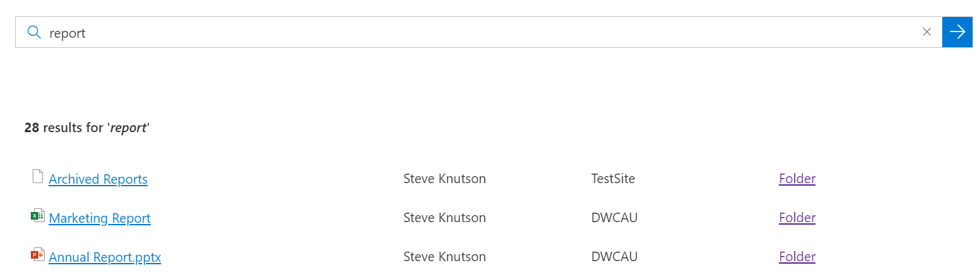
Task: Go to Folder link for Archived Reports
Action: (x=797, y=179)
